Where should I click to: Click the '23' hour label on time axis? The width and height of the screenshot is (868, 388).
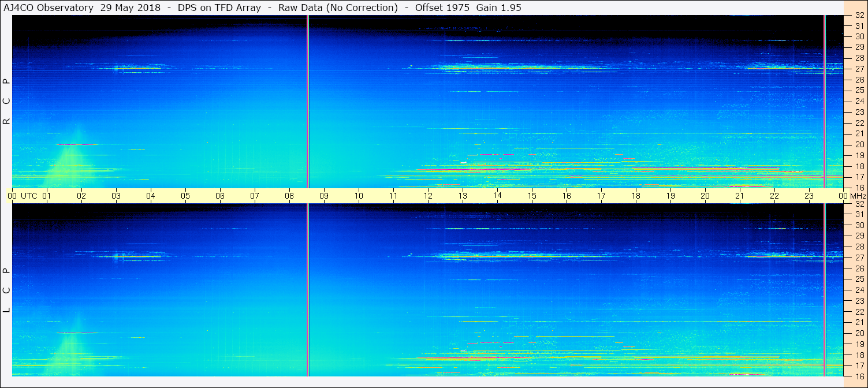(809, 196)
